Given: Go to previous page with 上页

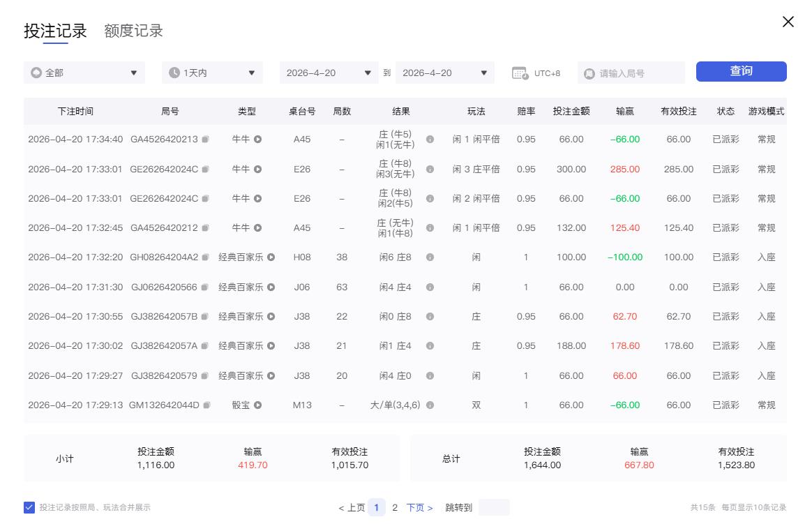Looking at the screenshot, I should pyautogui.click(x=352, y=508).
